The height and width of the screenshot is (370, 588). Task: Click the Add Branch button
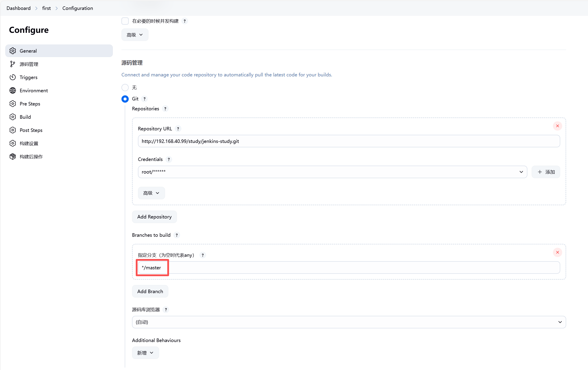pyautogui.click(x=150, y=291)
